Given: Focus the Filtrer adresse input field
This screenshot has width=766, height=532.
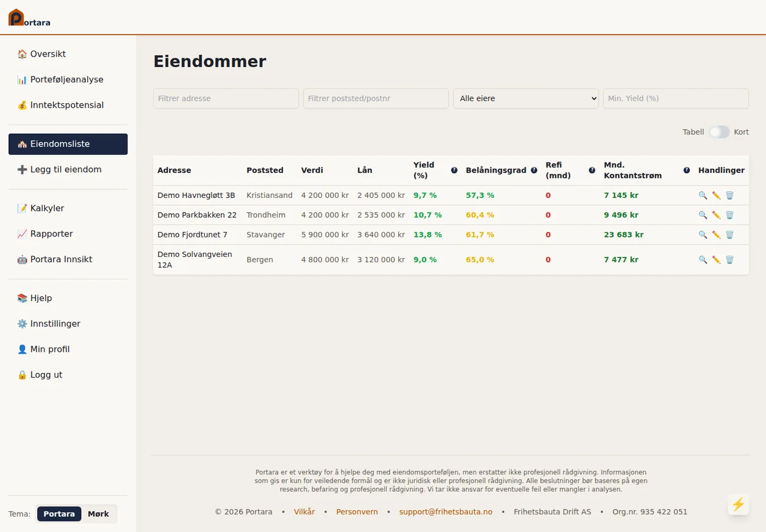Looking at the screenshot, I should pos(226,98).
